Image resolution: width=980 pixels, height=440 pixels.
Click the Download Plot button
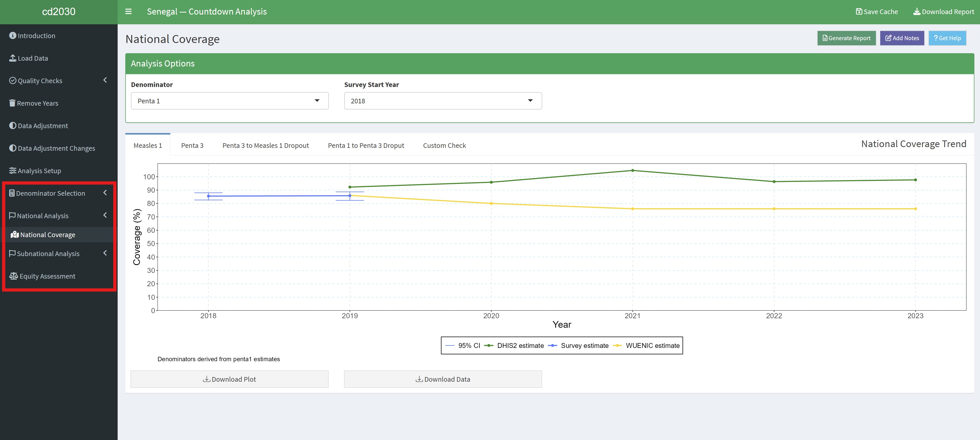pyautogui.click(x=229, y=379)
